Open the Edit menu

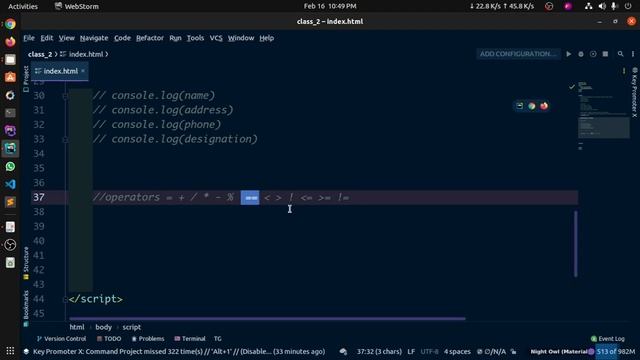point(47,38)
